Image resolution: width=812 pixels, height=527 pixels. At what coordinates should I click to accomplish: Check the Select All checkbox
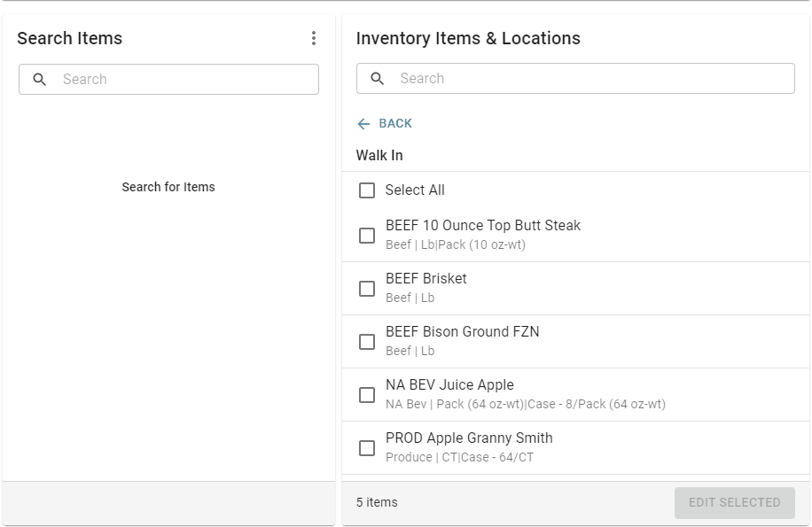tap(367, 190)
